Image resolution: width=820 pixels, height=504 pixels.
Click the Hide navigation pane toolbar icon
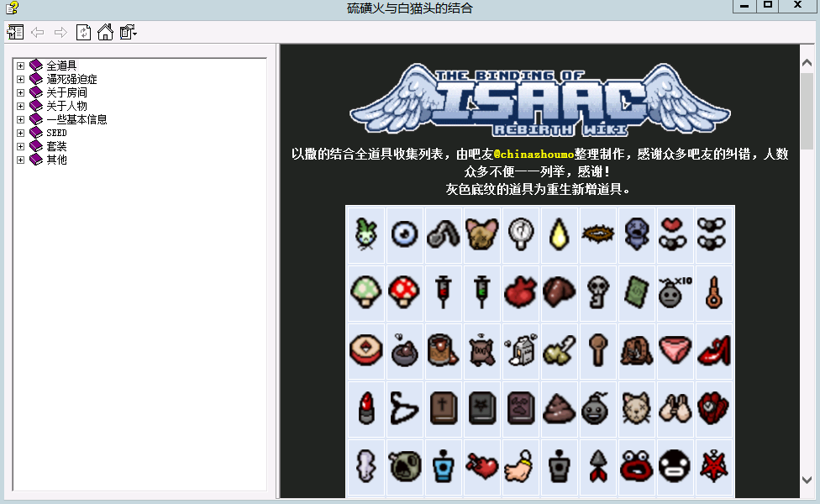(15, 33)
